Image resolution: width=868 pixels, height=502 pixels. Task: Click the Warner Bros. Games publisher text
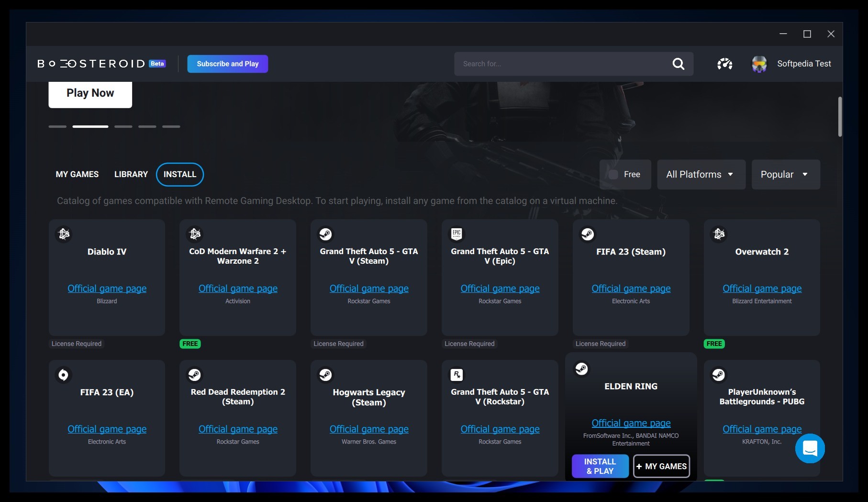point(369,442)
